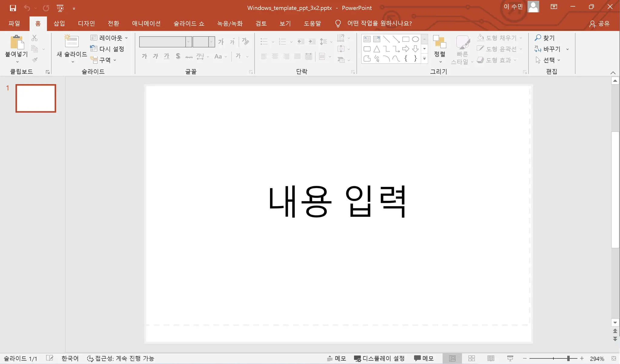
Task: Click the New Slide icon
Action: click(x=71, y=42)
